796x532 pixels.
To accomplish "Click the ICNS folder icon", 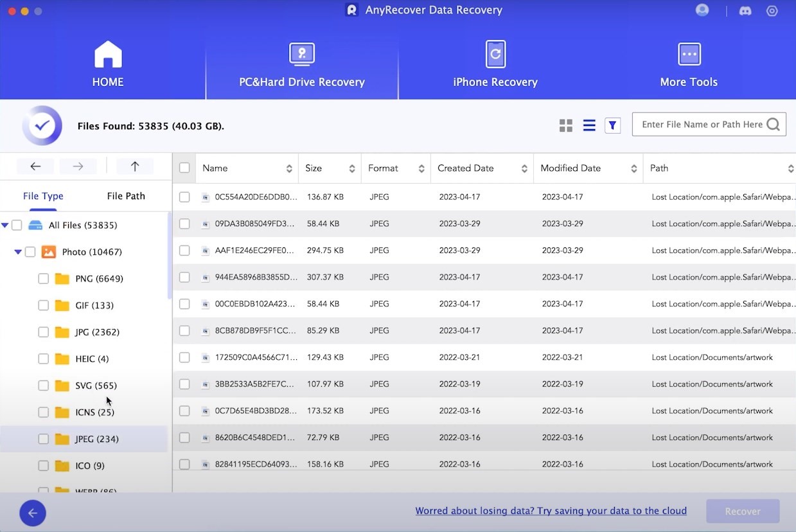I will click(62, 412).
